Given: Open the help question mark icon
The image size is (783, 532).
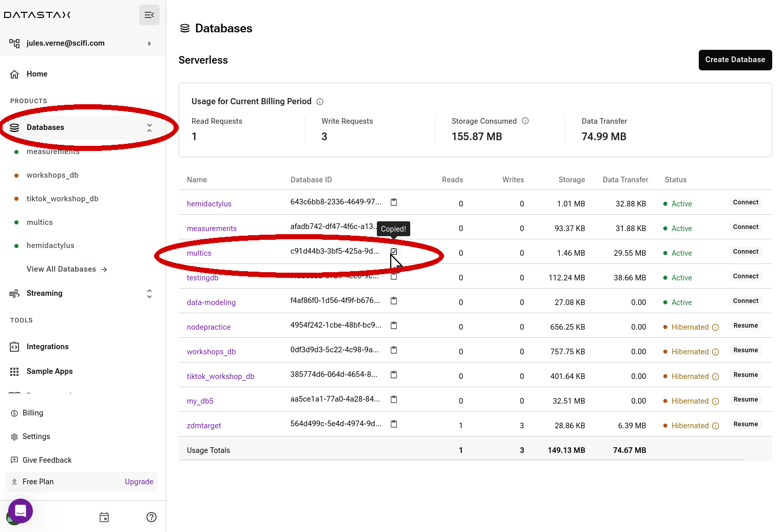Looking at the screenshot, I should (151, 517).
